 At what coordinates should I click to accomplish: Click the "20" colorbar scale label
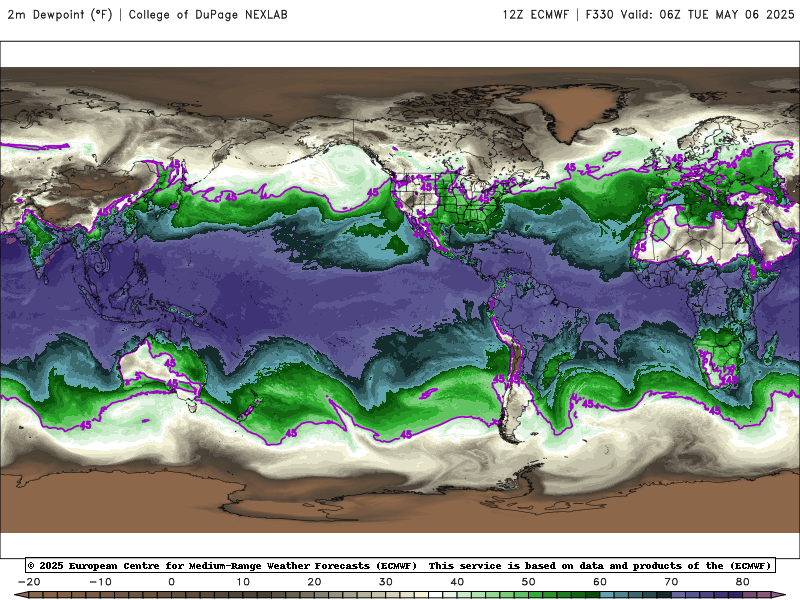pyautogui.click(x=314, y=582)
